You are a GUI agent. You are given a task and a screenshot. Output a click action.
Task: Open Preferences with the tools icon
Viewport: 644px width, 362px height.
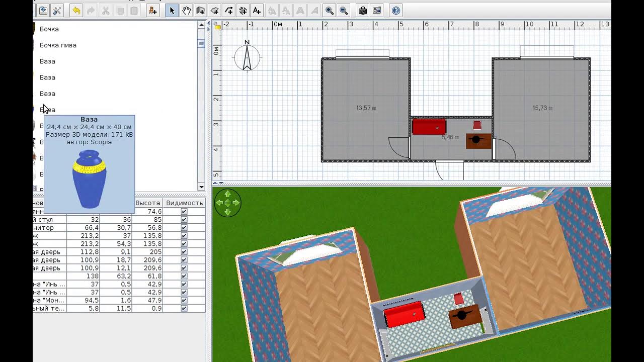point(57,10)
